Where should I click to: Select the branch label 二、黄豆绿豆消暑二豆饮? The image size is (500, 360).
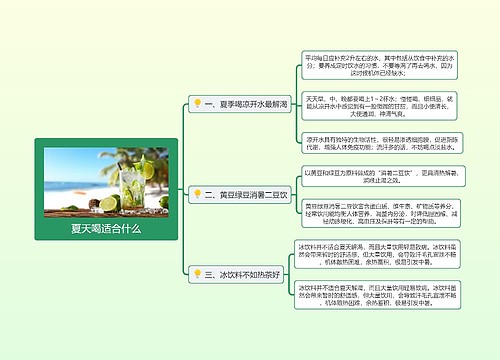coord(246,195)
